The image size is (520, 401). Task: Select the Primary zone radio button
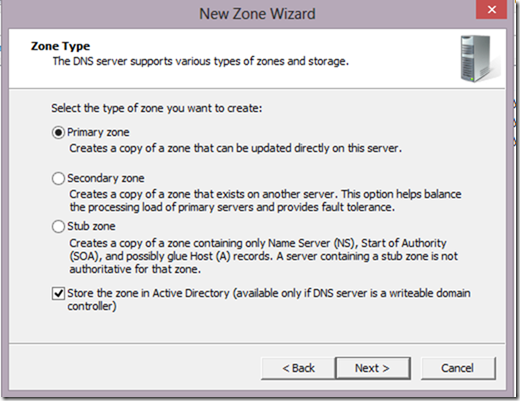click(58, 133)
